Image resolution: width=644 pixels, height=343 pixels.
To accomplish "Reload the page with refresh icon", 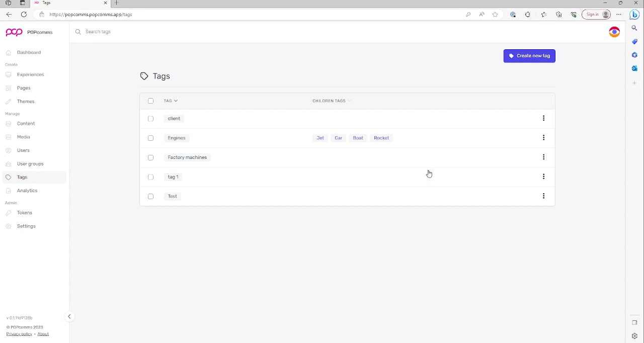I will tap(24, 15).
